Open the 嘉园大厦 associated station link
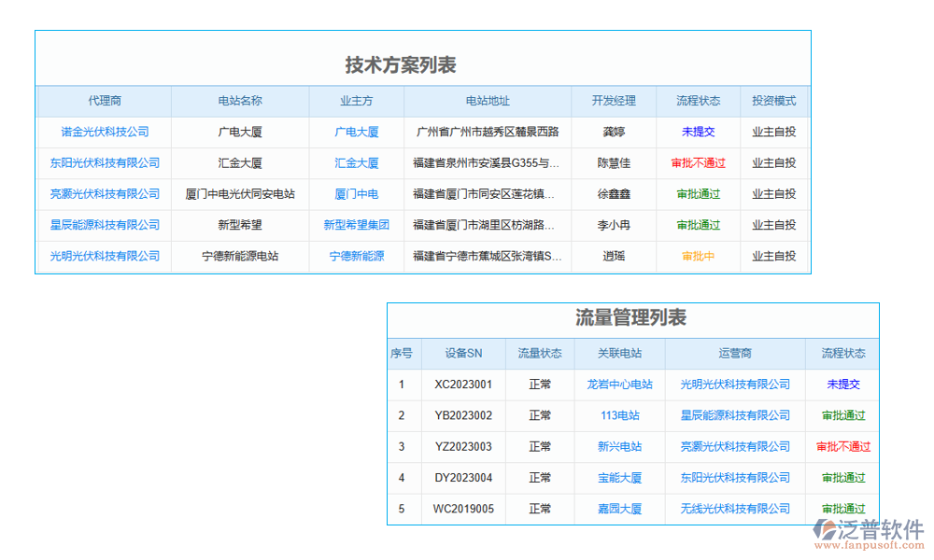Screen dimensions: 934x560 tap(619, 509)
